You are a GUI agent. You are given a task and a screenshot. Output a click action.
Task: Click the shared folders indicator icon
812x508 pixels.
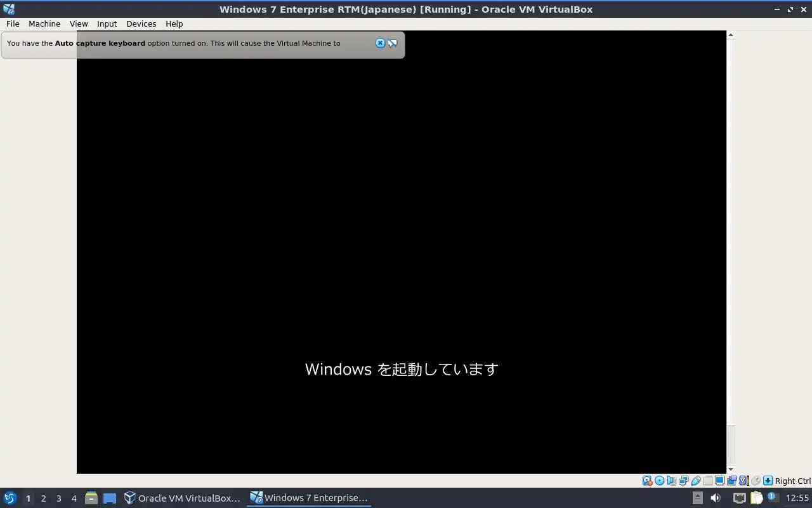pyautogui.click(x=707, y=481)
